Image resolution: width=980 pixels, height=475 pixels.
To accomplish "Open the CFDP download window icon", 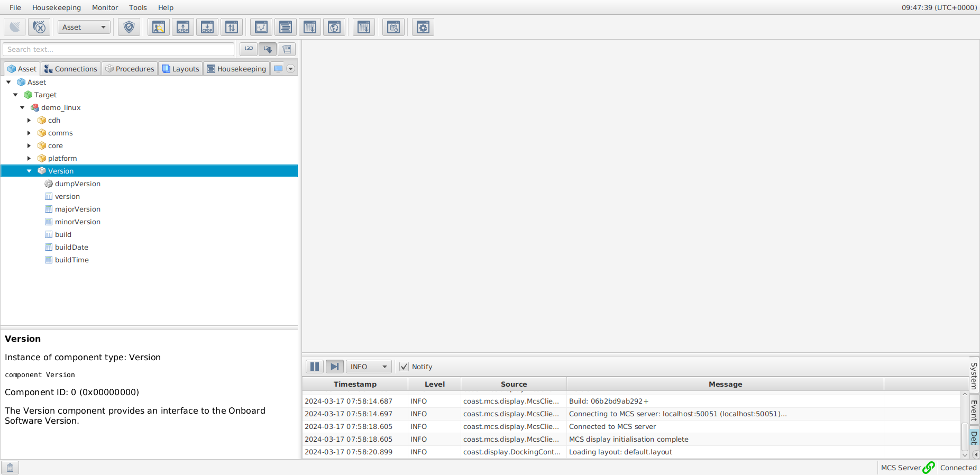I will (207, 27).
